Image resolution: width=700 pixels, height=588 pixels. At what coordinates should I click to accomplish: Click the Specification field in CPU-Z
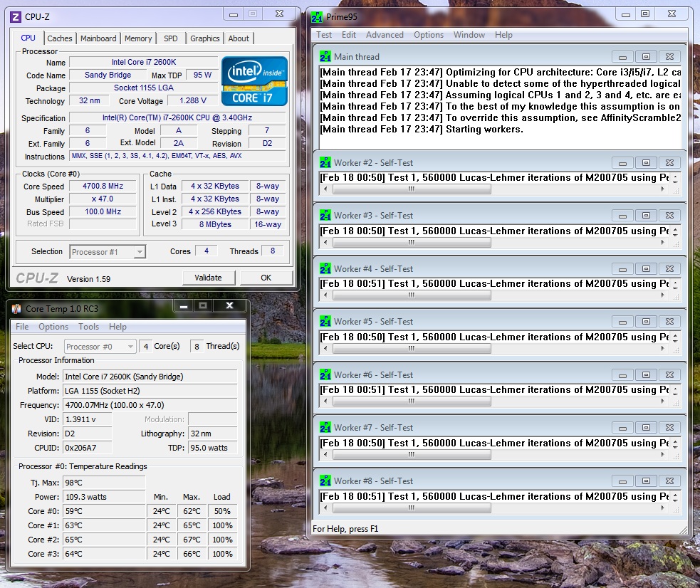[177, 117]
